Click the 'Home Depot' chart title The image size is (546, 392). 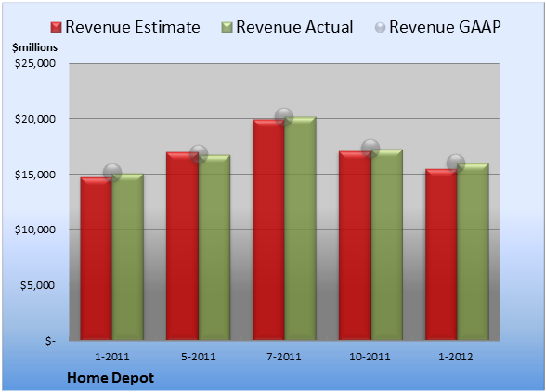(110, 378)
